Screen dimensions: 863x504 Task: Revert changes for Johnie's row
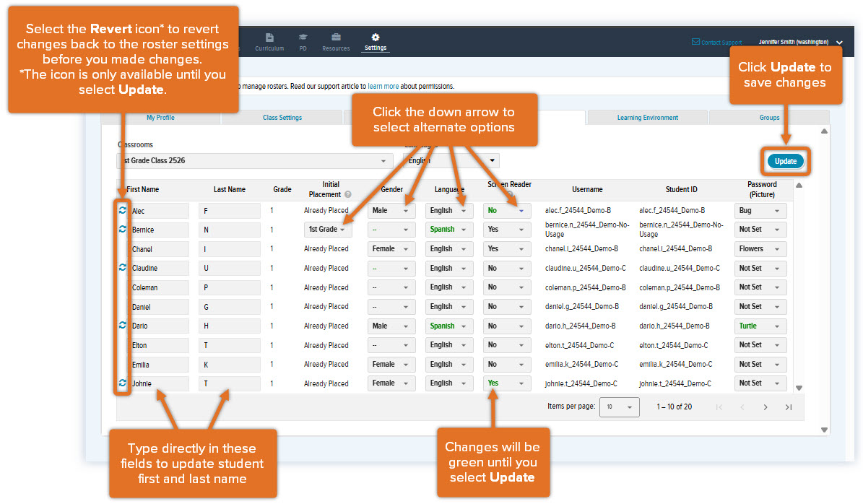(123, 383)
